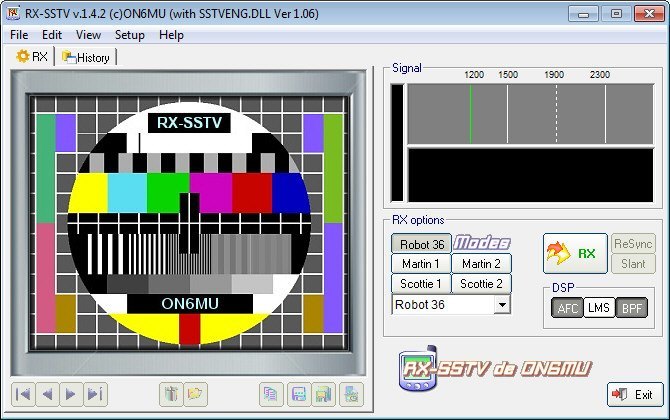The height and width of the screenshot is (420, 670).
Task: Jump to the last received image
Action: 95,394
